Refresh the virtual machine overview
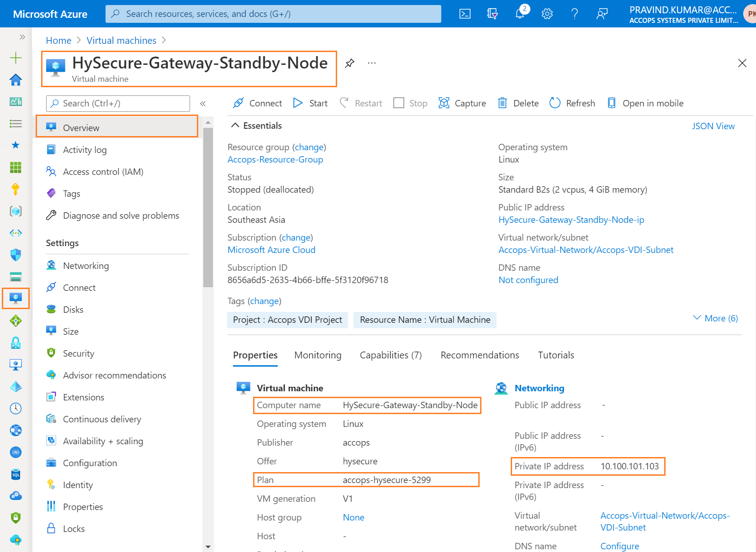This screenshot has height=552, width=756. [572, 103]
